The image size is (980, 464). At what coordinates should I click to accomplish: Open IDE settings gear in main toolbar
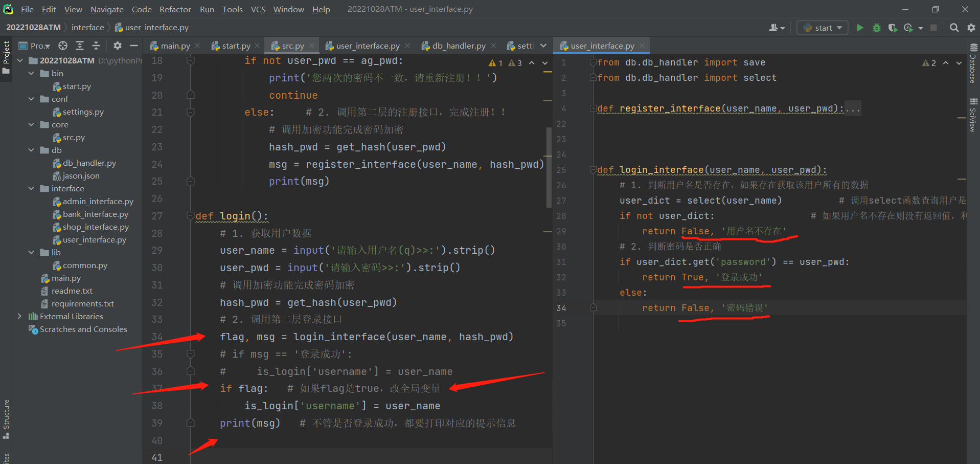(971, 28)
